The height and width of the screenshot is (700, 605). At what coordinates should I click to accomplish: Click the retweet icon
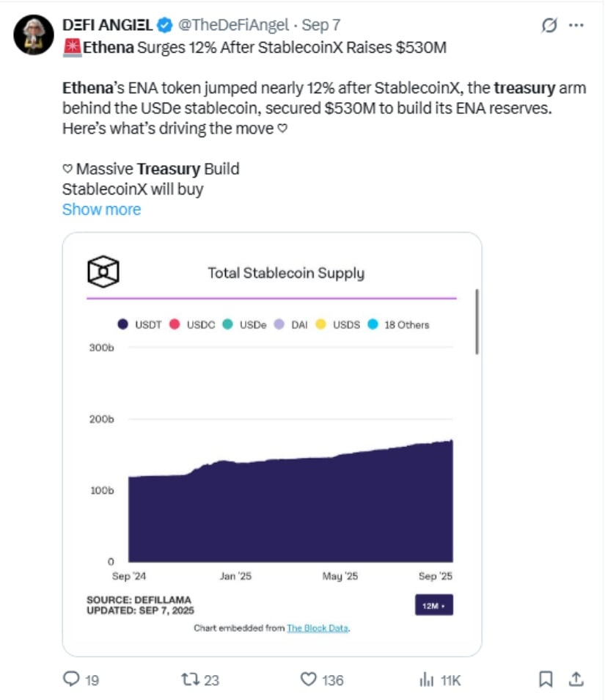190,679
